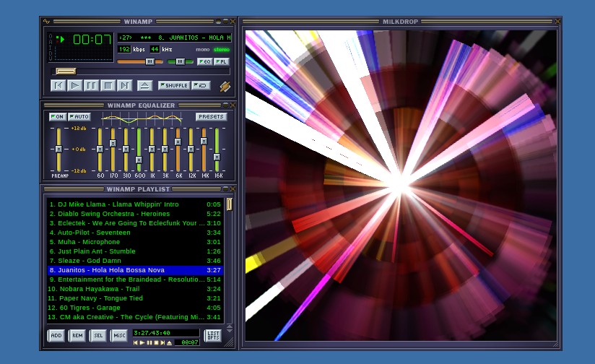Click the 60 Hz equalizer band slider
595x364 pixels.
click(x=100, y=149)
